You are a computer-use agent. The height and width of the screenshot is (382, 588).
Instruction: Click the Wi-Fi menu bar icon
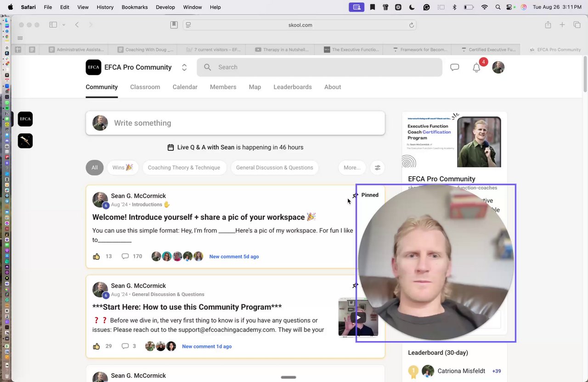coord(484,7)
